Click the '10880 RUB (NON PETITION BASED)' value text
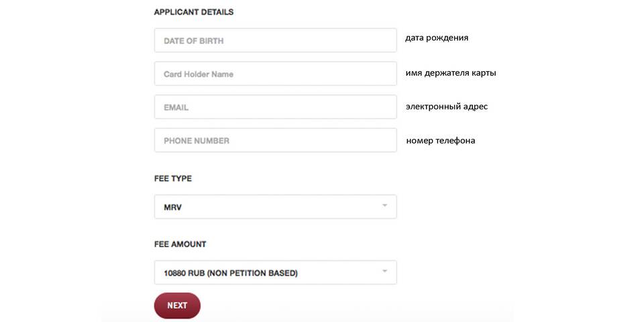This screenshot has width=644, height=322. click(230, 273)
